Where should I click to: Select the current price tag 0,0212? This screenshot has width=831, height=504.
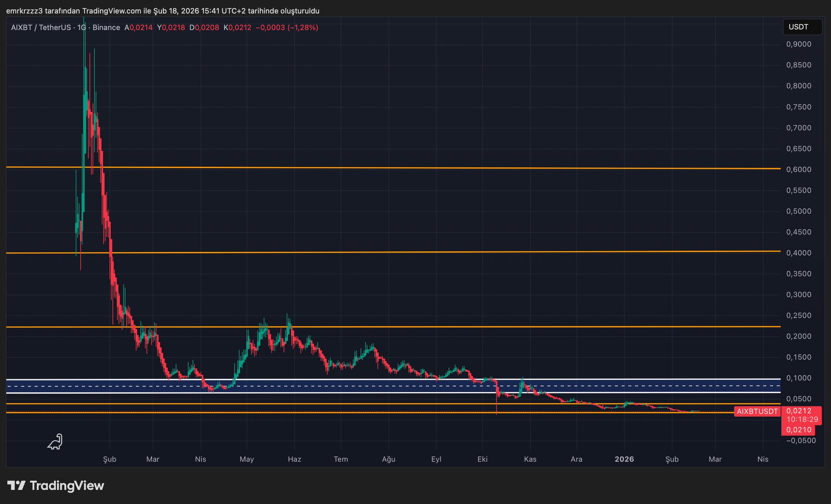pos(799,411)
